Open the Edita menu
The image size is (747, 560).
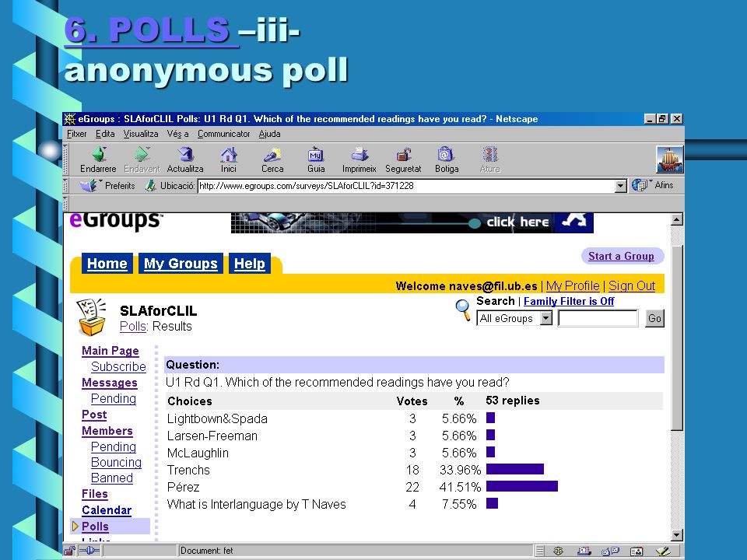coord(105,134)
